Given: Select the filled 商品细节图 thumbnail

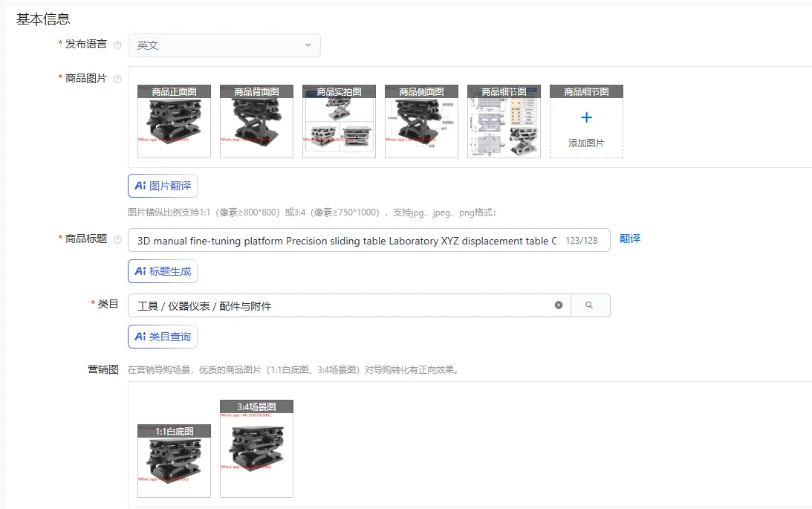Looking at the screenshot, I should click(x=504, y=121).
